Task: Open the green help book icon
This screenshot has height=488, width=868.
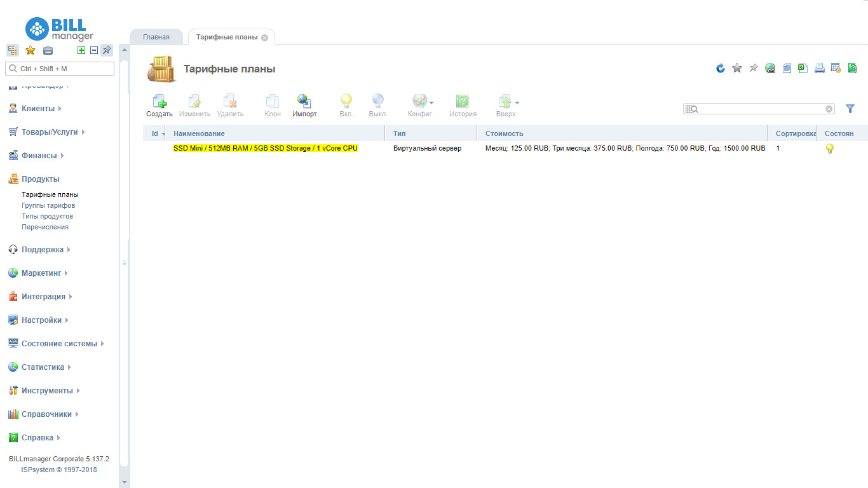Action: point(853,68)
